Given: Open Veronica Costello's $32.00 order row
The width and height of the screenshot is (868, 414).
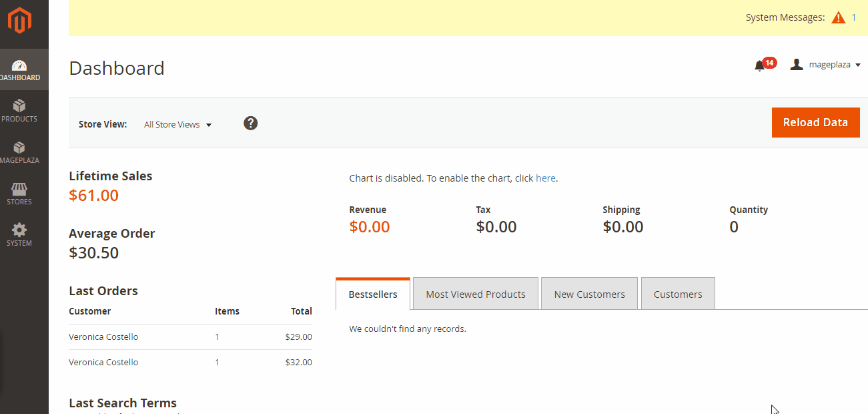Looking at the screenshot, I should click(190, 363).
